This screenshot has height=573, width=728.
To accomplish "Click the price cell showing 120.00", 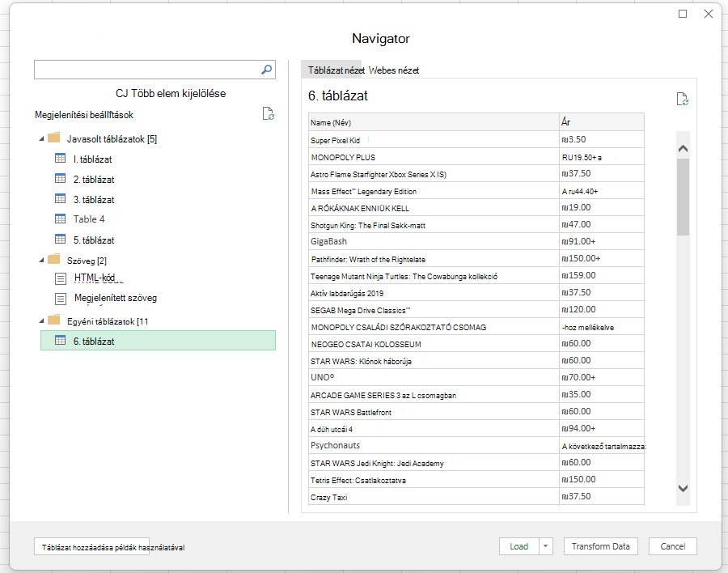I will [602, 309].
